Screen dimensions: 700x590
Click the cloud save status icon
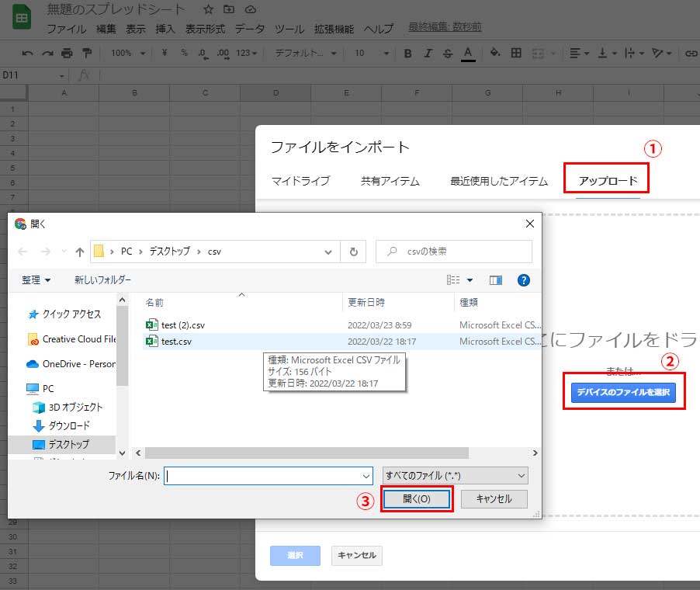tap(251, 9)
